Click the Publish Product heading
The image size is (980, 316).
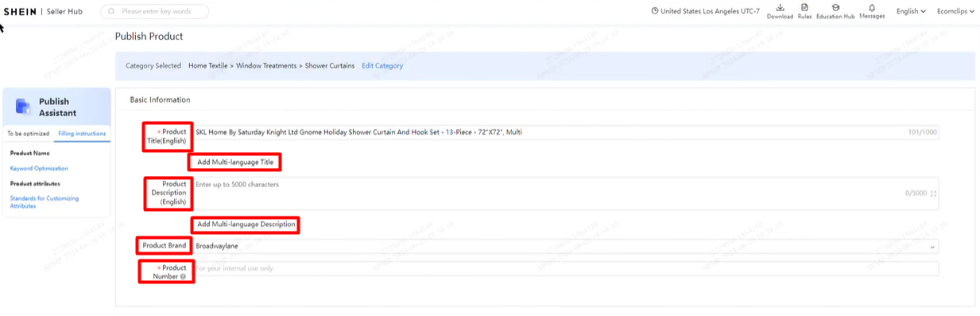point(149,37)
